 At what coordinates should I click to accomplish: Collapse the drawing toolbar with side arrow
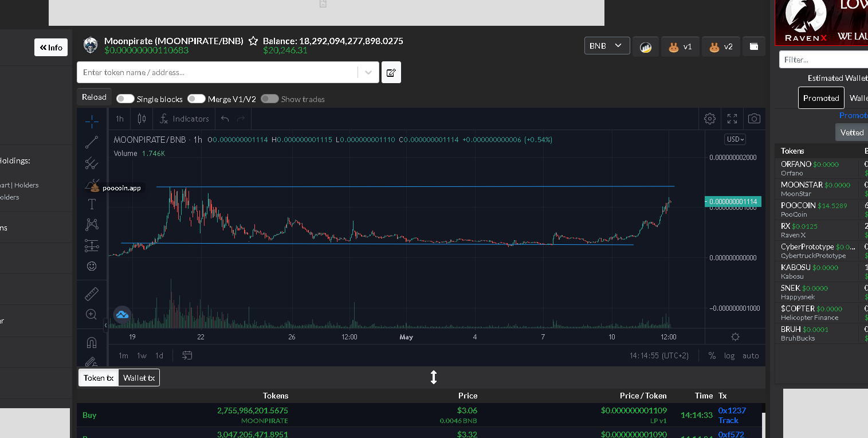pyautogui.click(x=105, y=326)
